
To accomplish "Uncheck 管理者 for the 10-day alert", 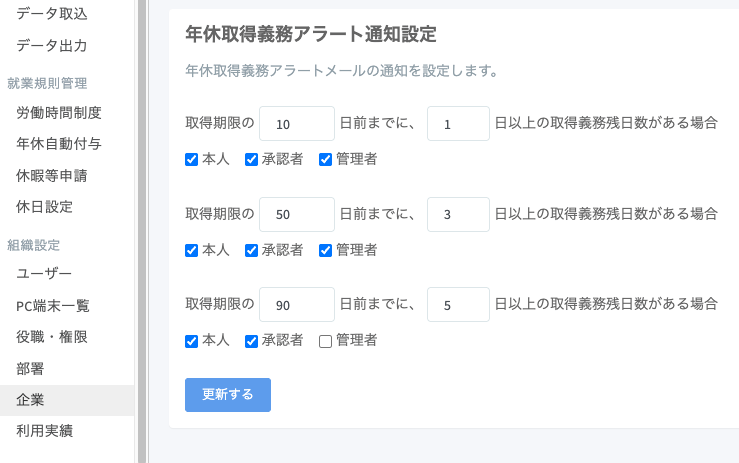I will tap(326, 159).
